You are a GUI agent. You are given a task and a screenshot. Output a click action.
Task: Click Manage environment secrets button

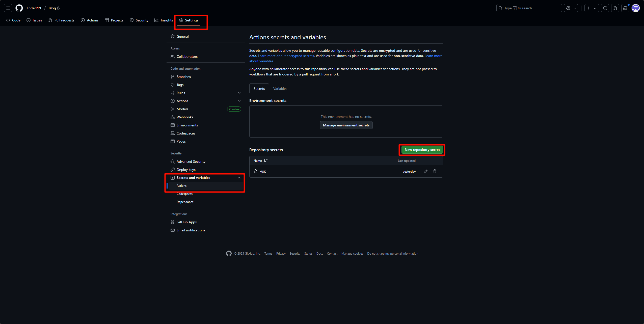(346, 125)
